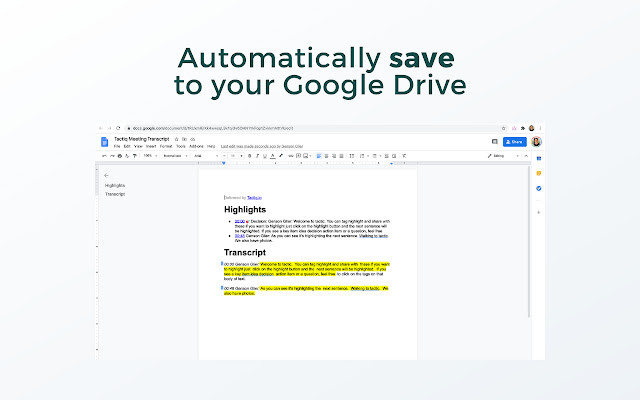The image size is (640, 400).
Task: Star the document
Action: [176, 139]
